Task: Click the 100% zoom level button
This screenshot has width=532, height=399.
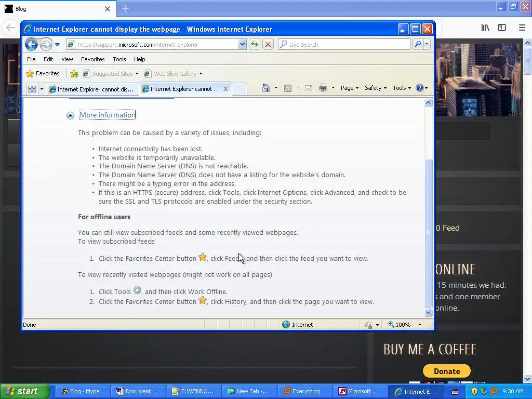Action: pos(400,325)
